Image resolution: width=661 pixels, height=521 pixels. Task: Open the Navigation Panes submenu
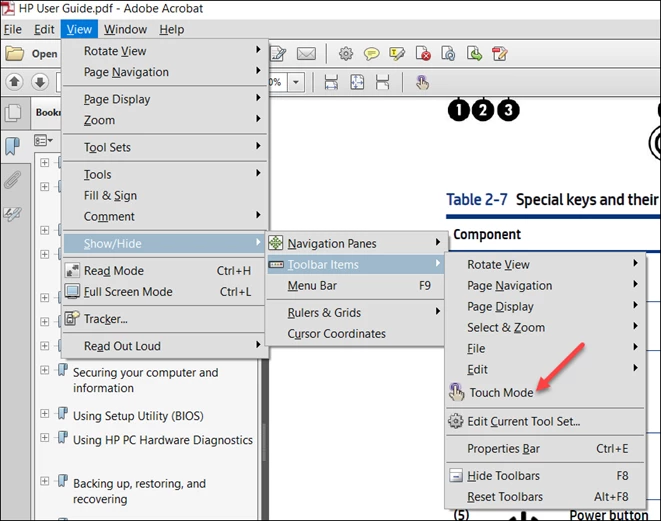pyautogui.click(x=355, y=243)
